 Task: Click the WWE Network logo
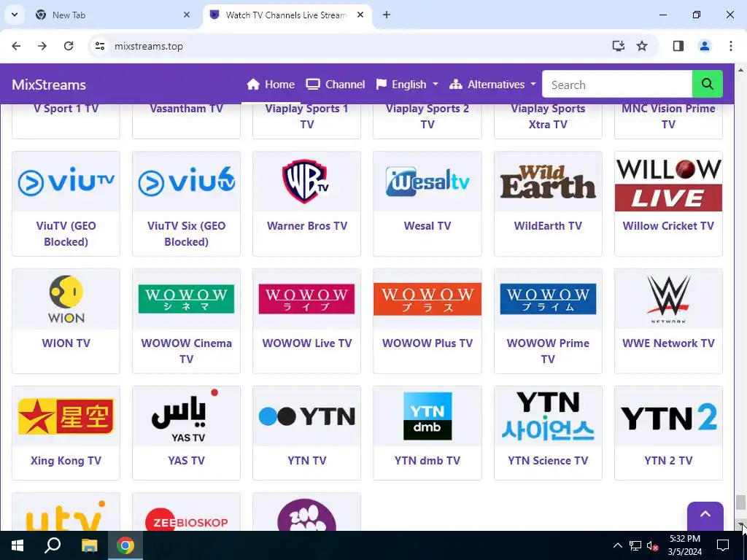tap(668, 299)
